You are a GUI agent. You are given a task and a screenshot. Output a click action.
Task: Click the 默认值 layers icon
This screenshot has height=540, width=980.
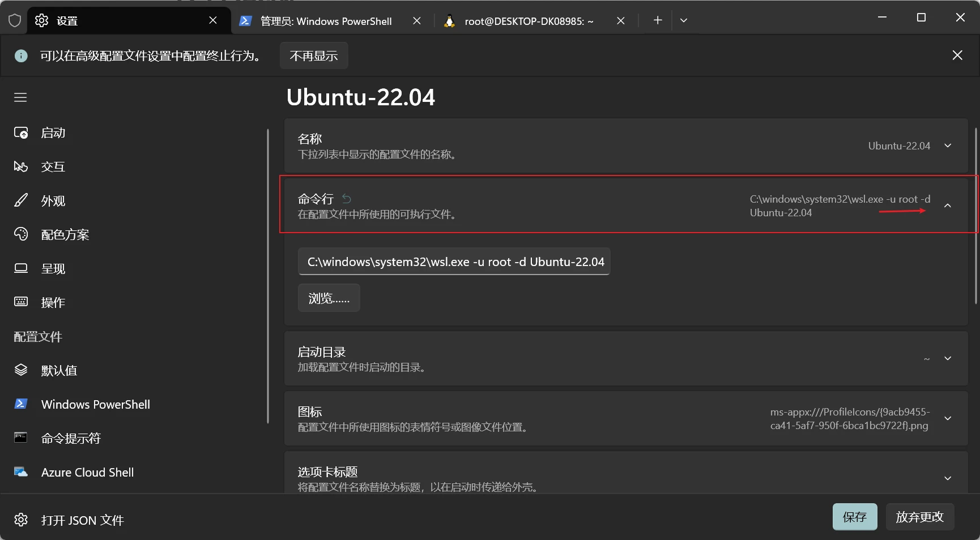21,370
